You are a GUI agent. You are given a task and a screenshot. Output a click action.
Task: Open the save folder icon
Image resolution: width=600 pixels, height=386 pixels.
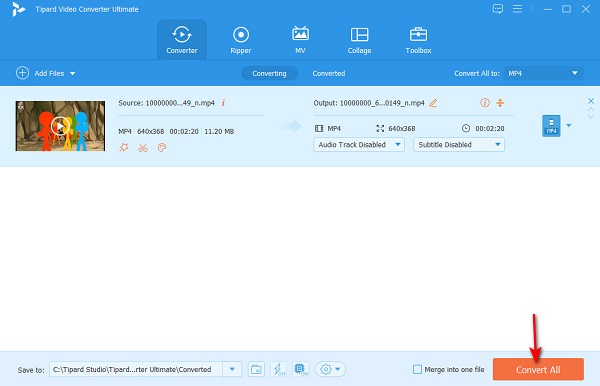[x=256, y=369]
